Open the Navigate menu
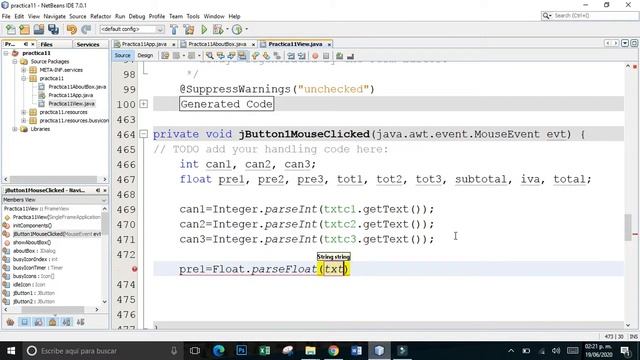The image size is (640, 360). pos(54,16)
